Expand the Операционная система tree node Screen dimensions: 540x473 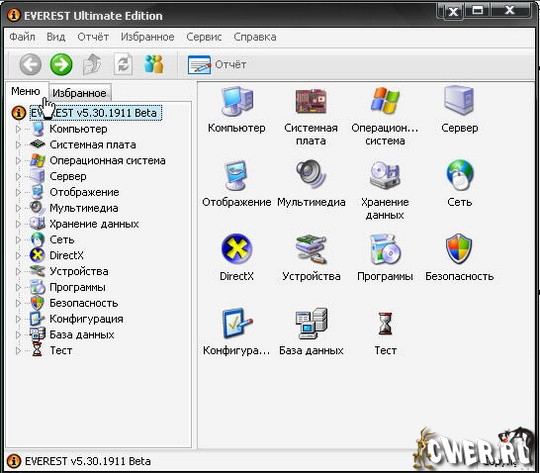[x=18, y=161]
